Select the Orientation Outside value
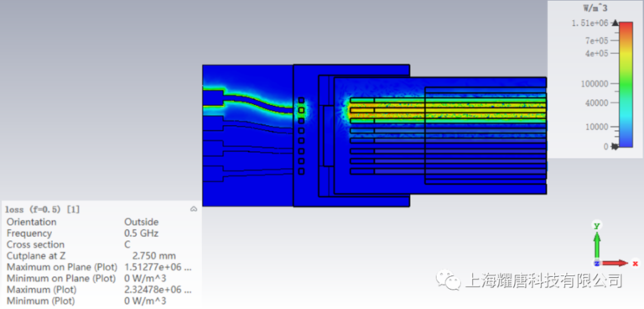644x309 pixels. pyautogui.click(x=141, y=222)
